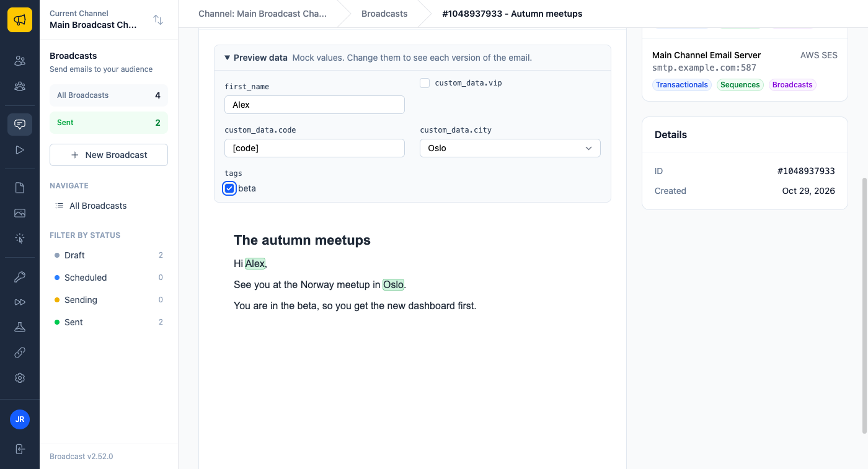
Task: Filter broadcasts by Sending status
Action: point(108,300)
